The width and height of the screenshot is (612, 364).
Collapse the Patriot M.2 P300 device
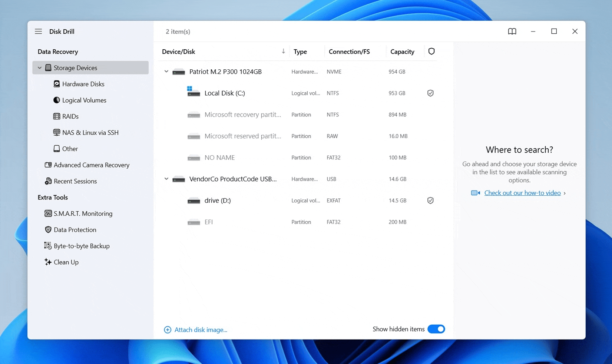166,72
